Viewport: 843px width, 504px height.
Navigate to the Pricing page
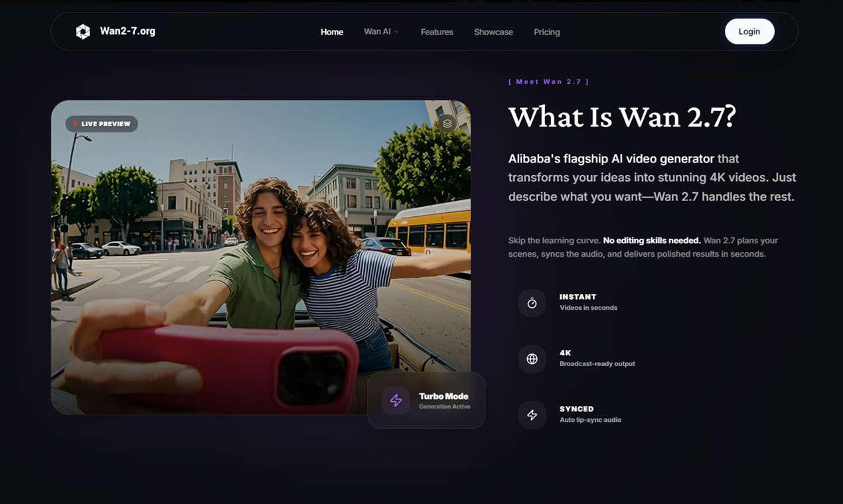point(547,32)
